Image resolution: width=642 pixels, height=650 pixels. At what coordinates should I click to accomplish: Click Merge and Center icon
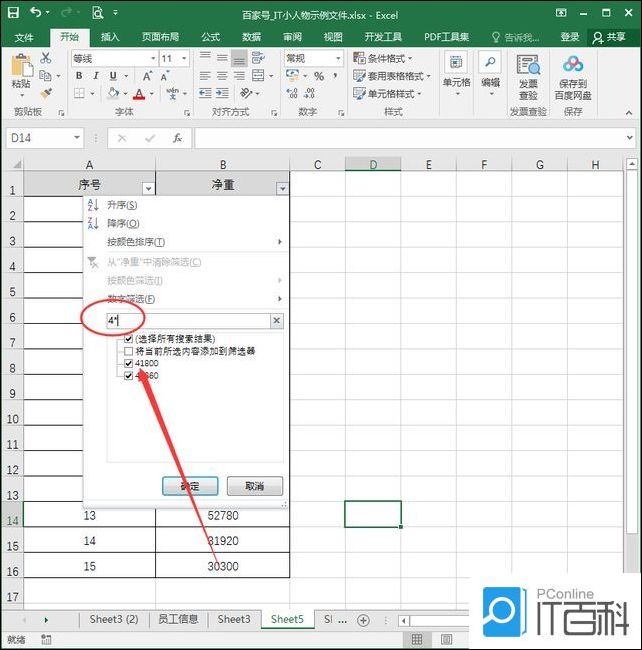pos(258,76)
